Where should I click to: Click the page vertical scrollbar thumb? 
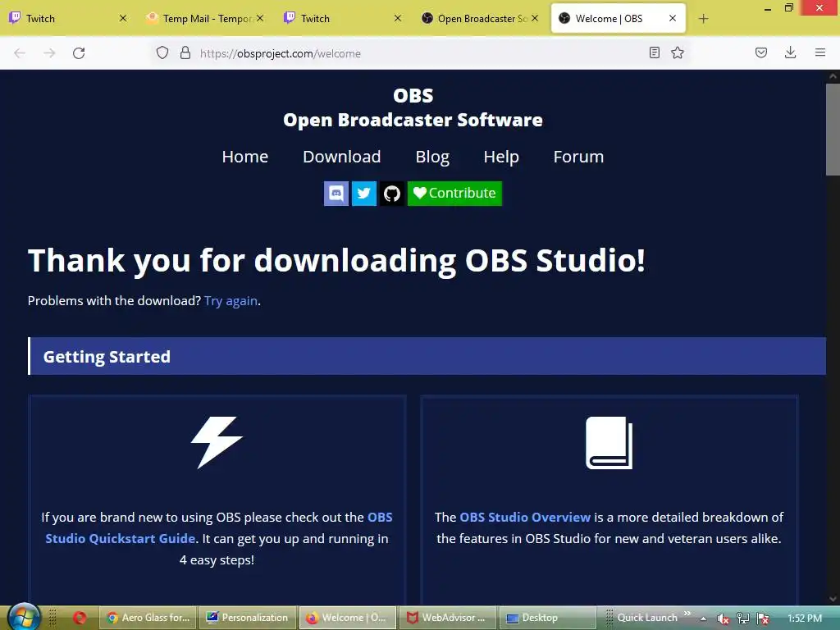833,129
